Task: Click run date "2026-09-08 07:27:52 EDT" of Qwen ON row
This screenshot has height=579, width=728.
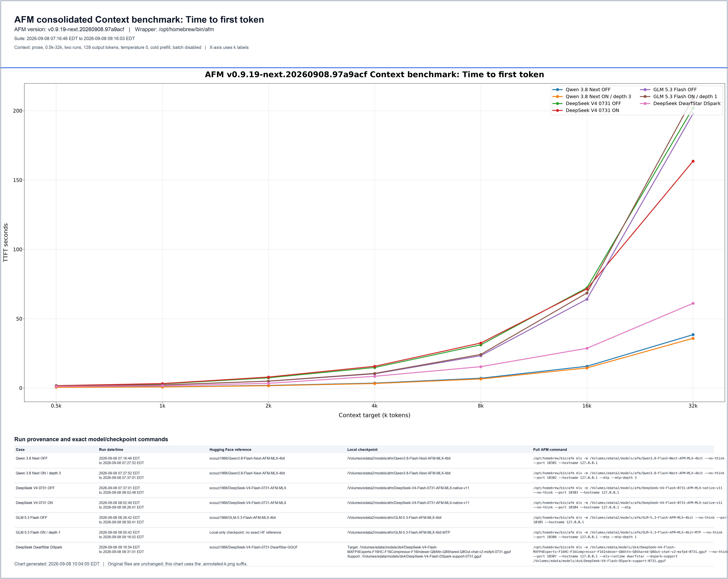Action: pos(119,473)
